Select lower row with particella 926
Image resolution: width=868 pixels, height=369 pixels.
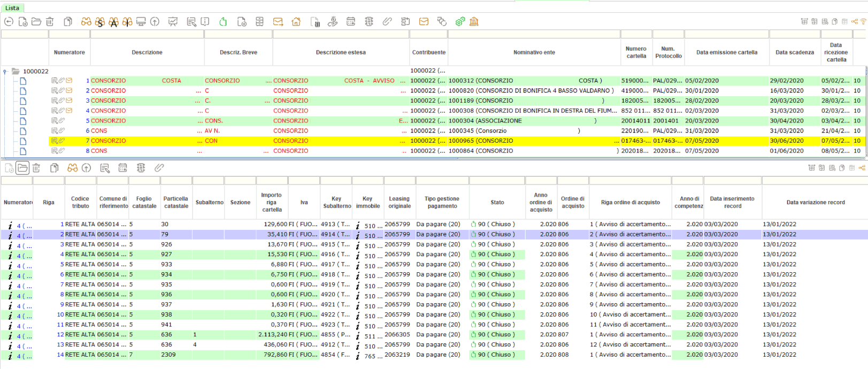pos(434,244)
